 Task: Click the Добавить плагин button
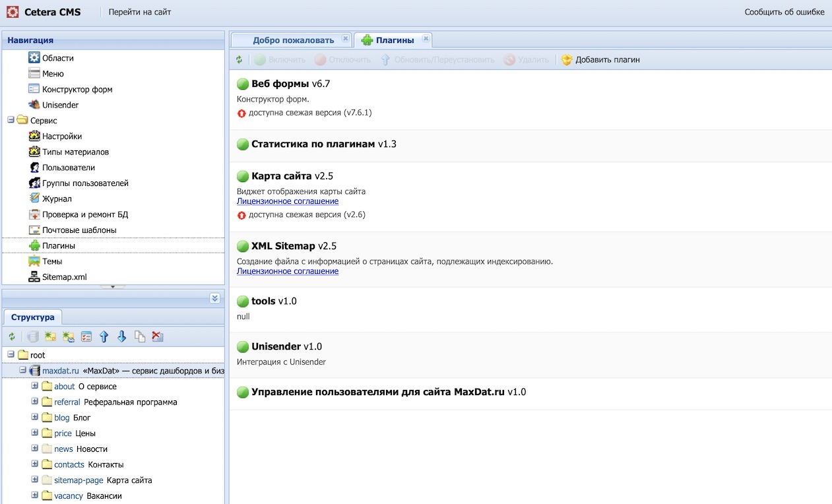click(x=600, y=60)
